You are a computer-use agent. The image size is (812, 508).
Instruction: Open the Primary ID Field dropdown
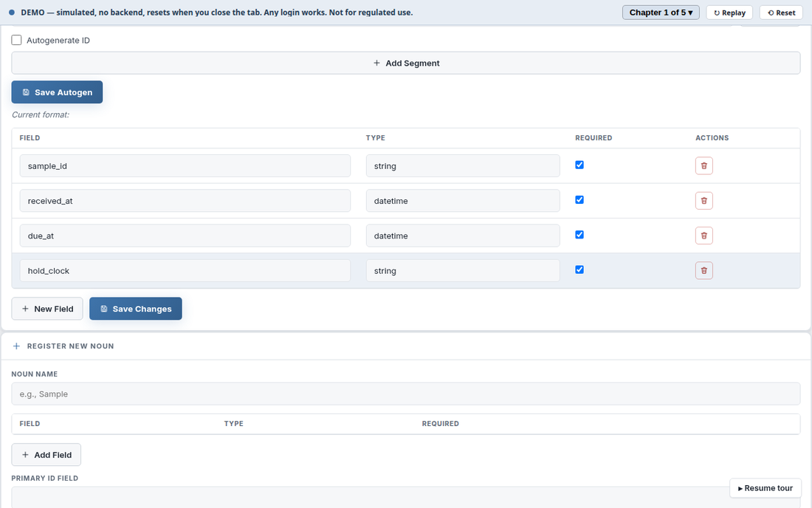pos(405,497)
